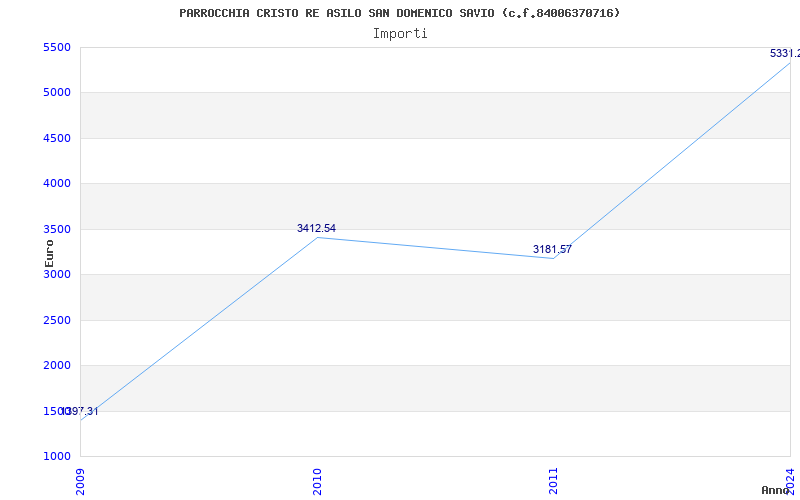This screenshot has height=500, width=800.
Task: Click the 3412.54 data label
Action: [x=316, y=229]
